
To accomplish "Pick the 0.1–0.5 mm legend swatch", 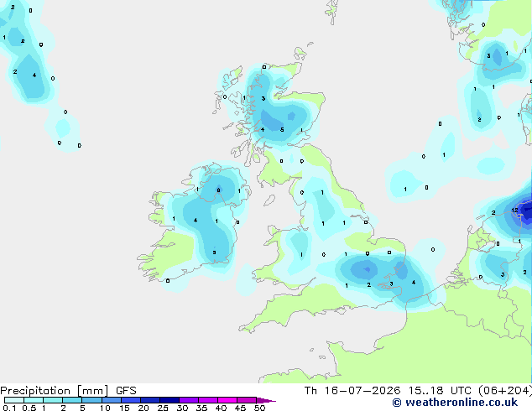I will coord(14,400).
